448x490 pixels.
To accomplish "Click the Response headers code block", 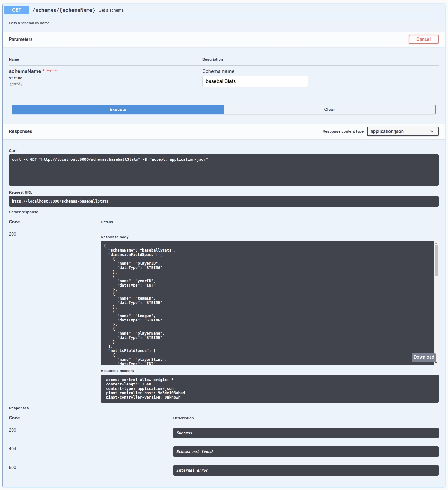I will pyautogui.click(x=269, y=389).
